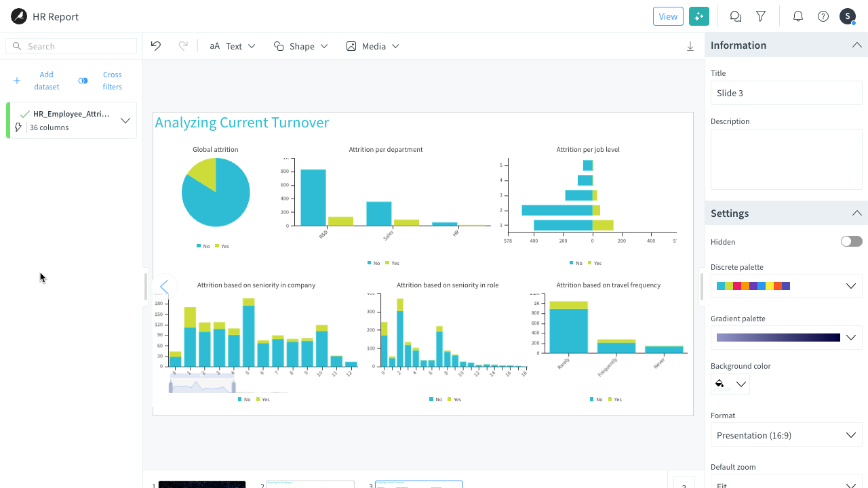Click the teal AI sparkle button
This screenshot has width=868, height=488.
(698, 16)
